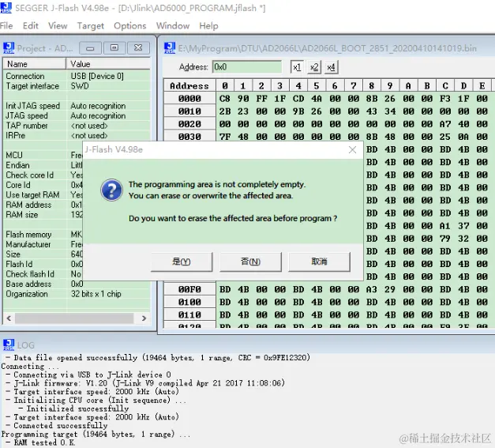Click value 'USB [Device 0]'
This screenshot has width=495, height=448.
(x=97, y=76)
